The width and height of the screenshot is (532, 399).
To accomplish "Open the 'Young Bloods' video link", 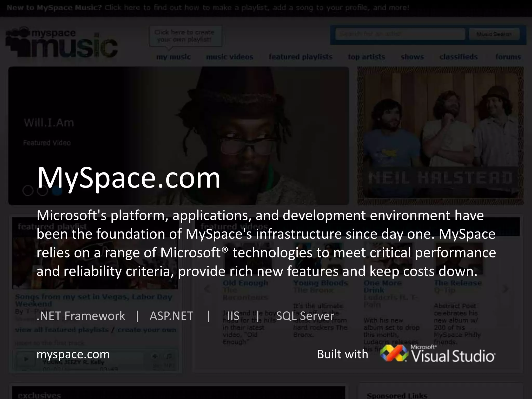I will tap(321, 283).
